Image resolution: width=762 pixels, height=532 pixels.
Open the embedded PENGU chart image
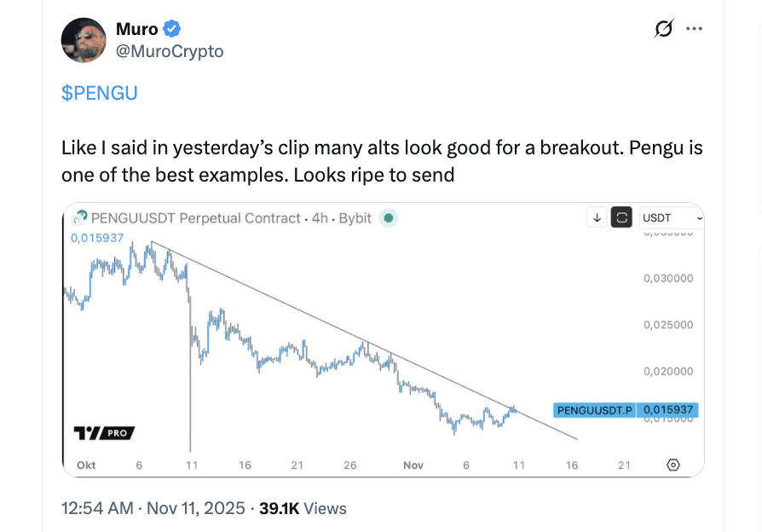pyautogui.click(x=341, y=341)
